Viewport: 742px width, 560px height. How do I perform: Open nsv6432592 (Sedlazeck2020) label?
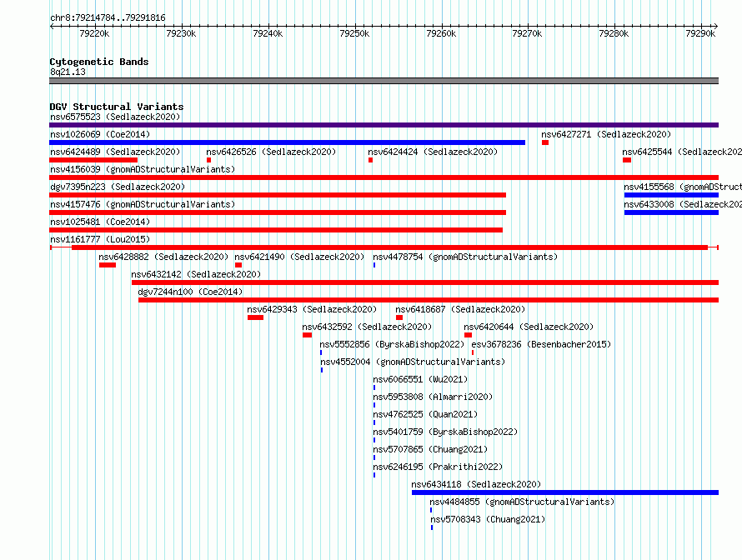[x=367, y=327]
